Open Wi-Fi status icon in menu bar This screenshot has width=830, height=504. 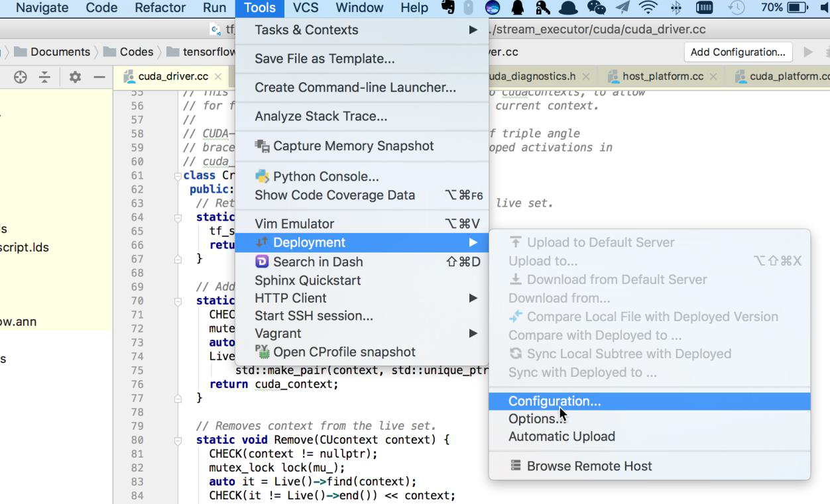(x=648, y=8)
